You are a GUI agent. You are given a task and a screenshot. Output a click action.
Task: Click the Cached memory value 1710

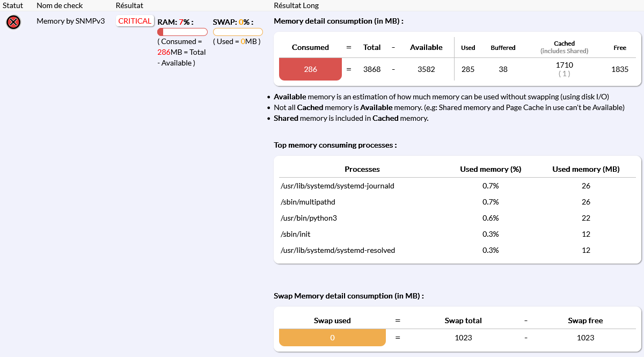[564, 65]
